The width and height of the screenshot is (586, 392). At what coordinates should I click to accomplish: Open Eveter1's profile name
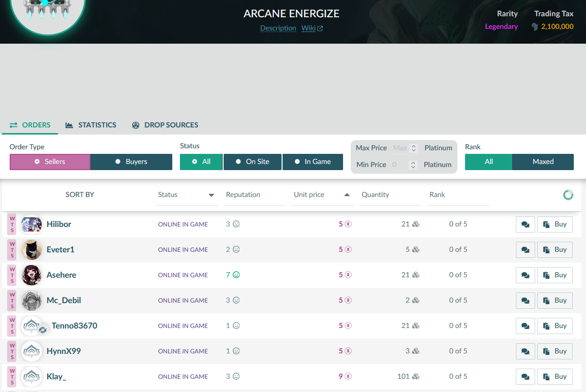[60, 249]
